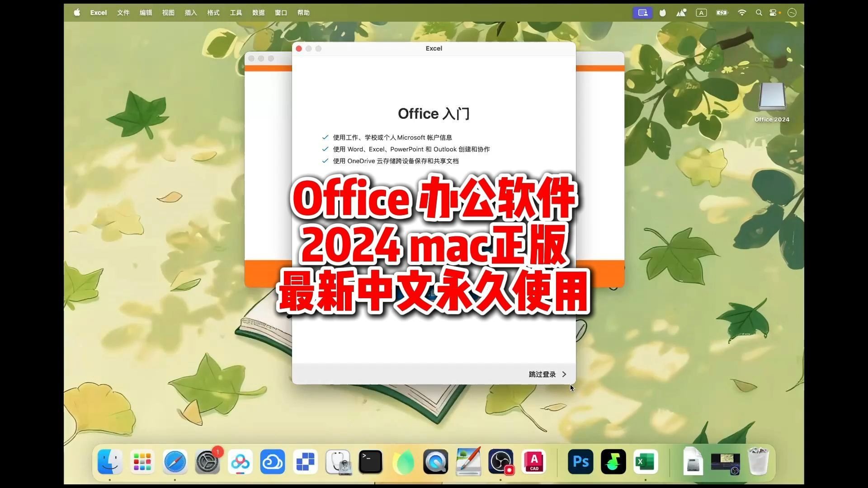Viewport: 868px width, 488px height.
Task: Expand the battery status menu
Action: pyautogui.click(x=722, y=13)
